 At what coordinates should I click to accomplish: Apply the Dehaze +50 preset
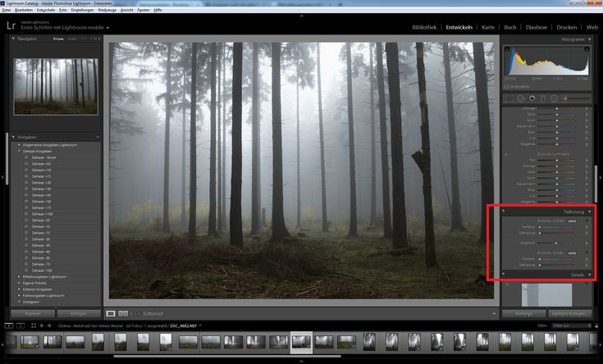pos(42,202)
